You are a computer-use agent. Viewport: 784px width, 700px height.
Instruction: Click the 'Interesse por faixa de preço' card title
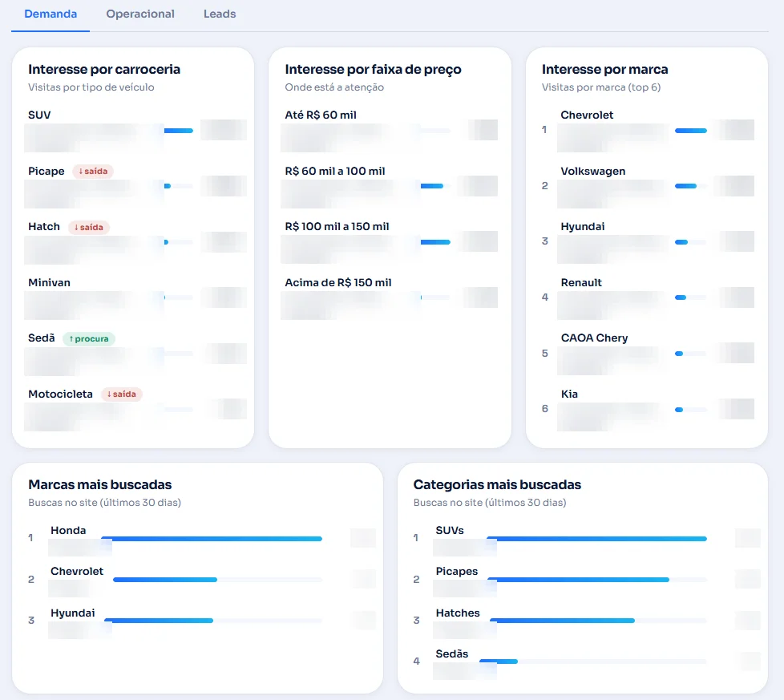pos(373,69)
